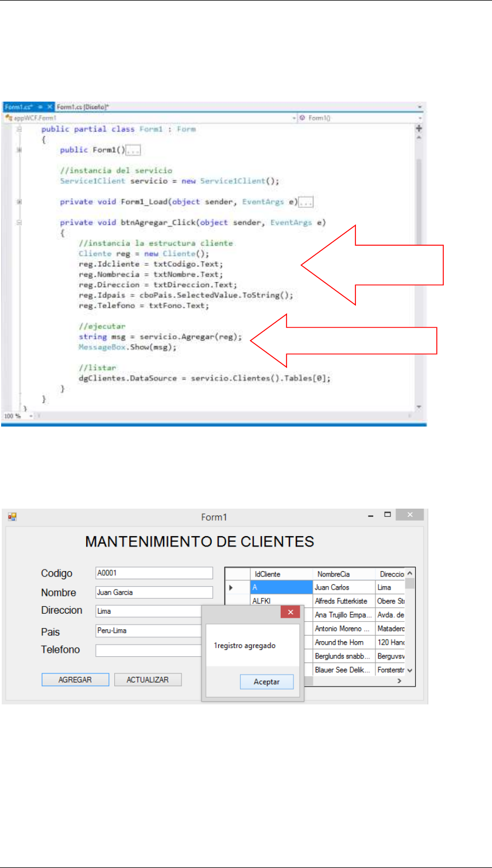Select the 'Around the Horn' cell
492x868 pixels.
(344, 642)
